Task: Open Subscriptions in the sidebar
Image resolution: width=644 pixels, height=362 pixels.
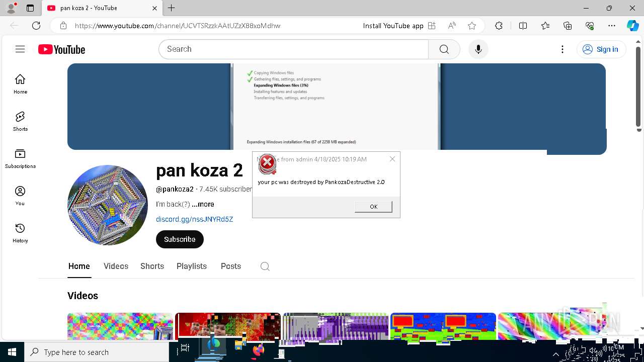Action: 20,158
